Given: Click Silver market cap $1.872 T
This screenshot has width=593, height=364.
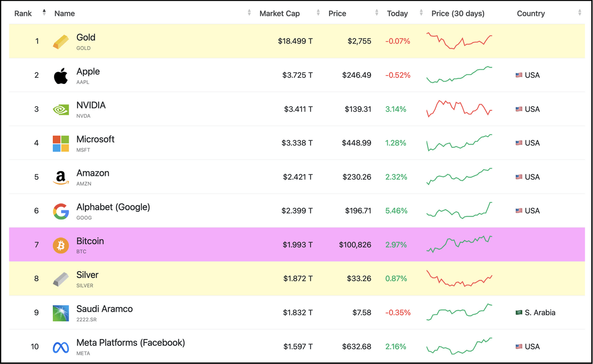Looking at the screenshot, I should pos(298,279).
